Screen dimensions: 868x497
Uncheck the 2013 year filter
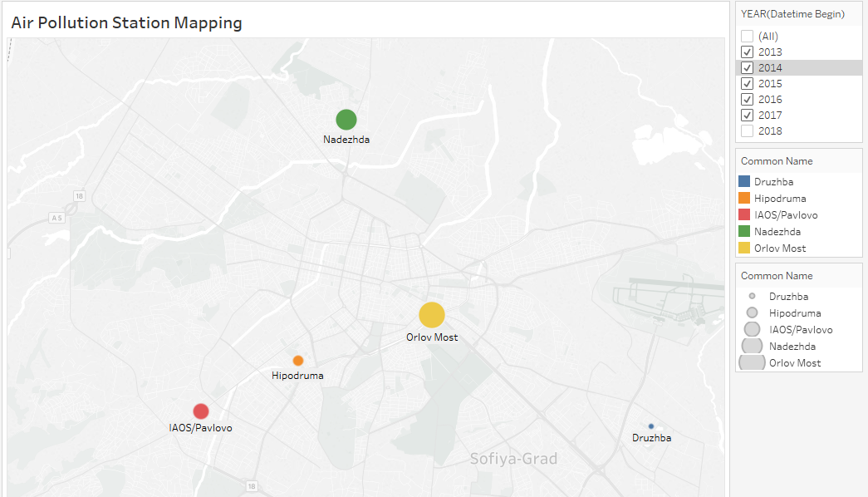pyautogui.click(x=748, y=52)
